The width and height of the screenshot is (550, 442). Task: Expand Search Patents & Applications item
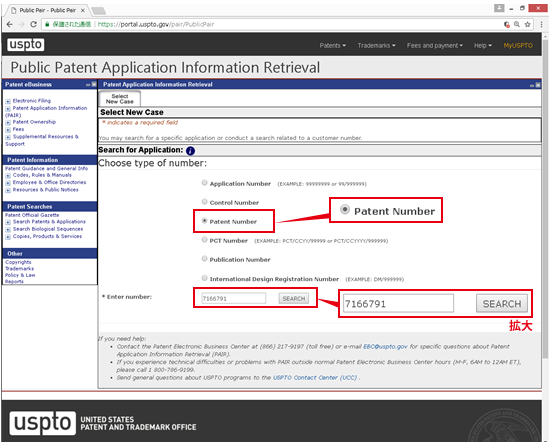point(8,222)
